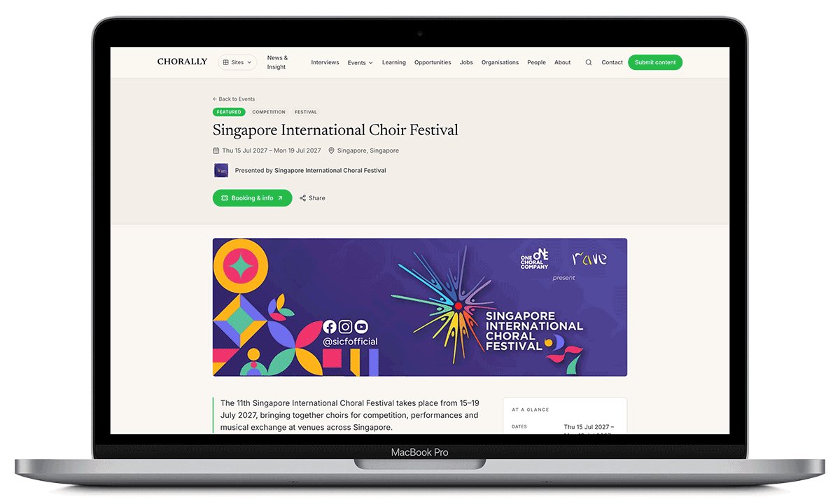The image size is (840, 504).
Task: Click the ONE Choral Company logo
Action: [535, 259]
